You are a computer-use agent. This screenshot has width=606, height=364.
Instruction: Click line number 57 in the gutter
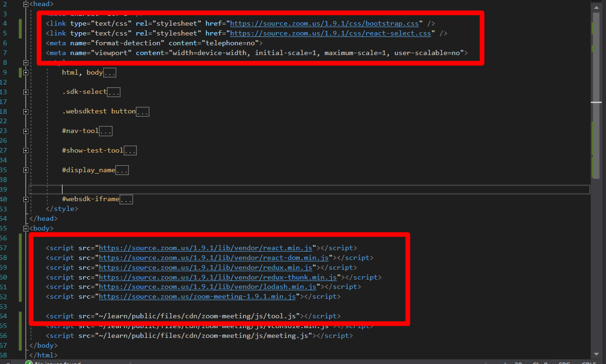[x=4, y=248]
